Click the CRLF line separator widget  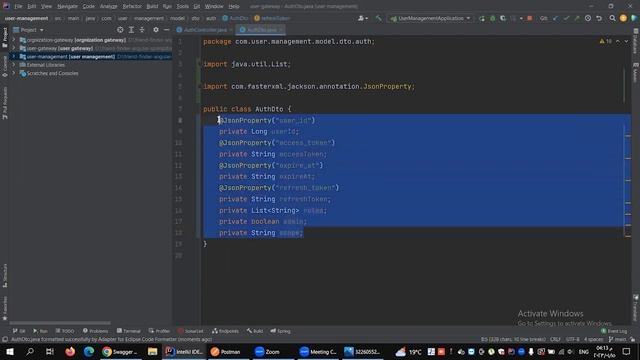[x=555, y=340]
